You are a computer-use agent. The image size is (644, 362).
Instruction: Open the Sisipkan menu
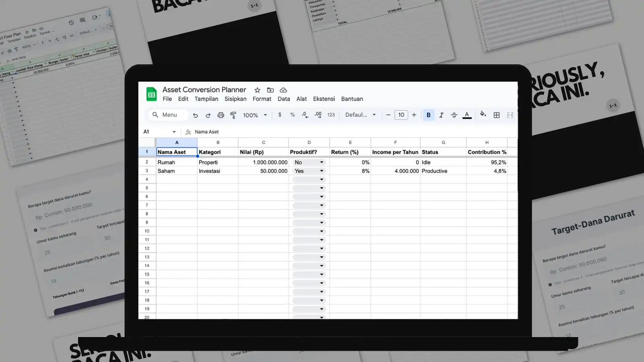(x=235, y=99)
